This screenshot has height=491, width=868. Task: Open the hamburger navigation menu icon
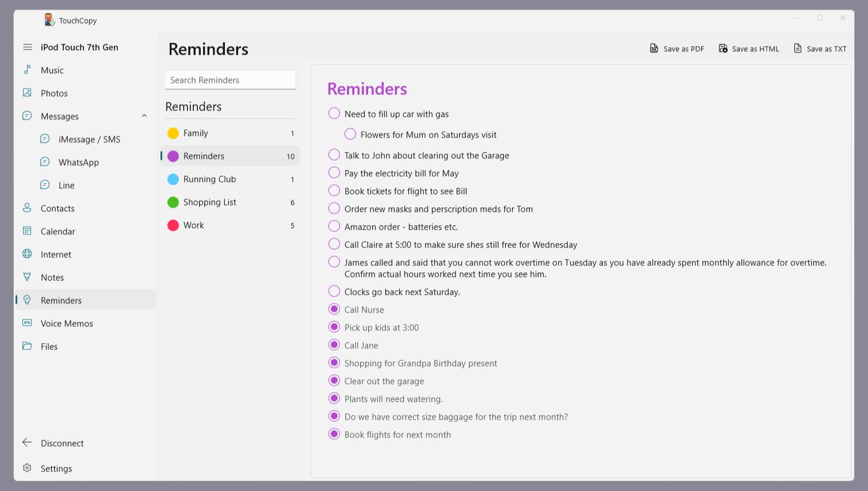coord(28,47)
